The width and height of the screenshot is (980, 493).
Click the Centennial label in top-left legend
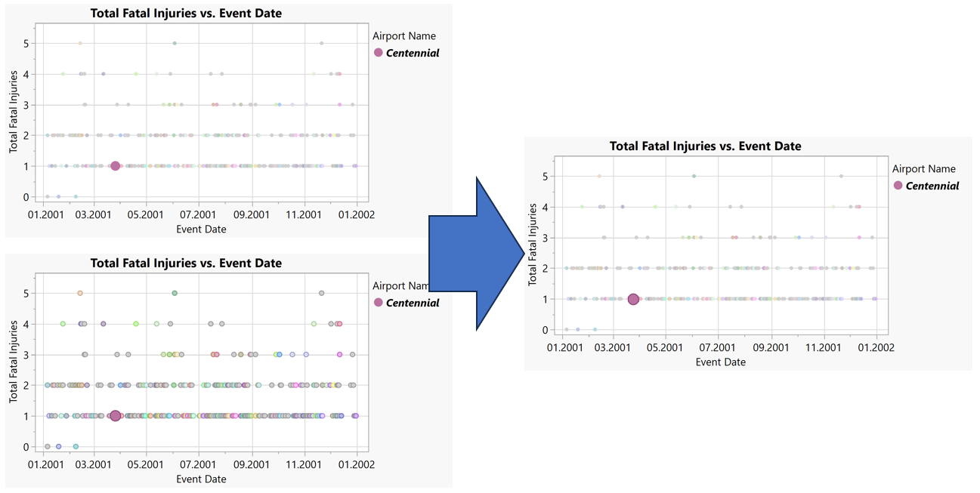pyautogui.click(x=413, y=53)
